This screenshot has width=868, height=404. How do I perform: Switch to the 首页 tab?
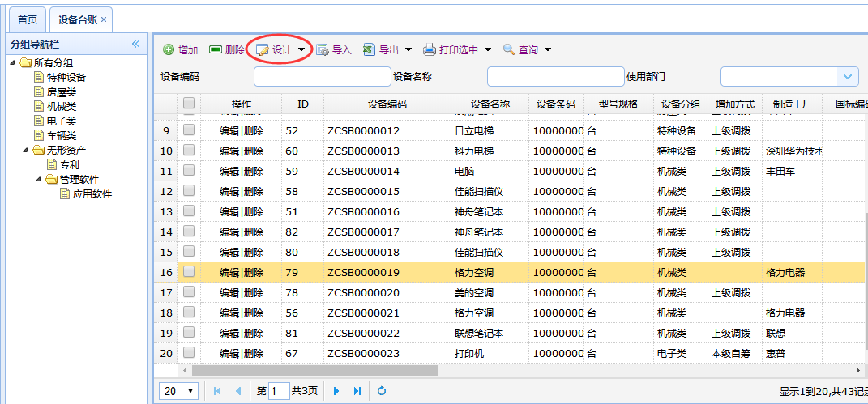pos(28,19)
